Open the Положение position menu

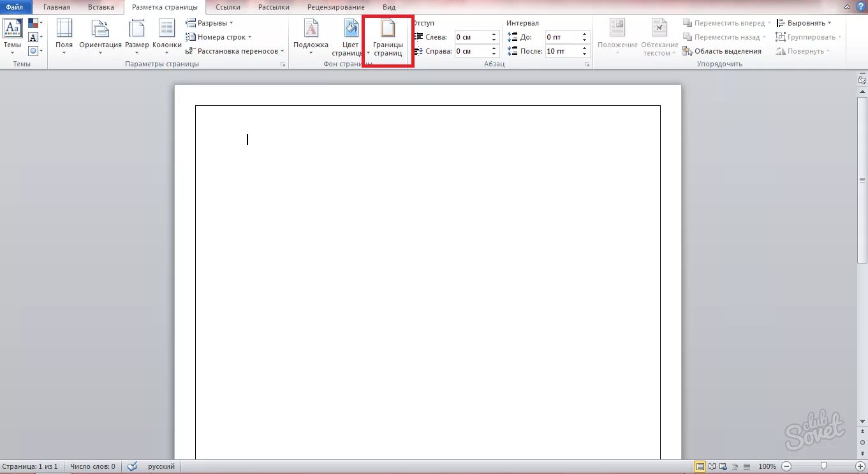coord(617,36)
